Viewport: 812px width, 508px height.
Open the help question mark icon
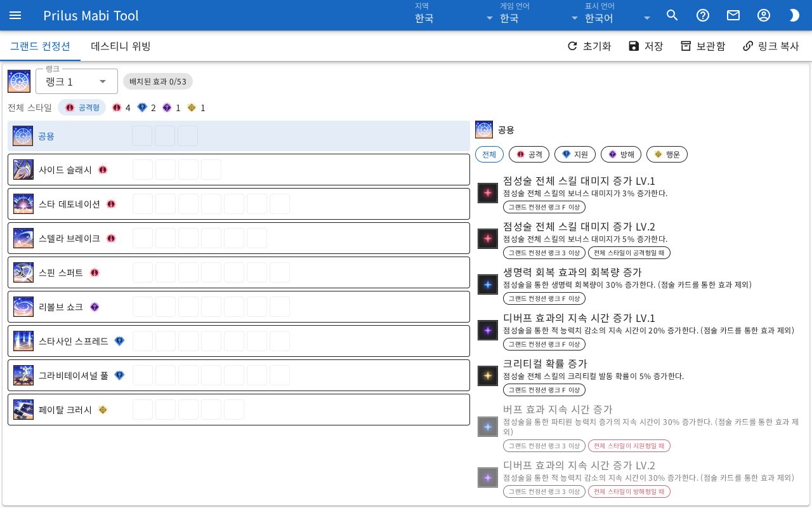pos(703,15)
